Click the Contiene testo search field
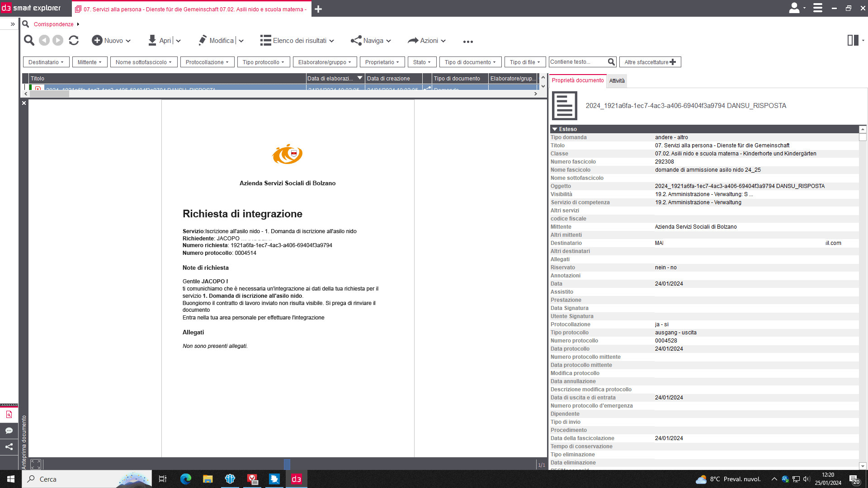868x488 pixels. 577,62
